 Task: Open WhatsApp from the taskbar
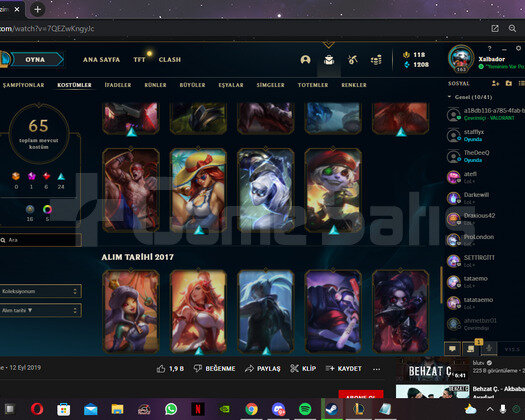coord(171,409)
